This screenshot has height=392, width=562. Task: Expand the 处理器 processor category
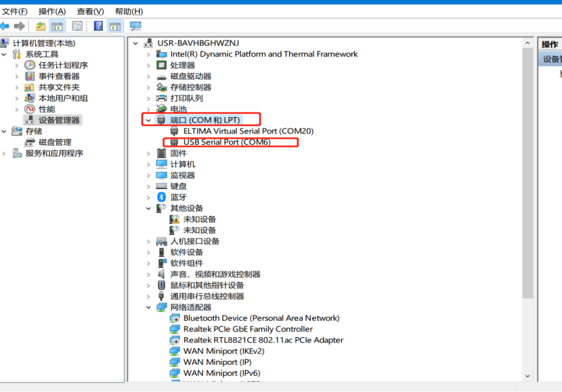[148, 66]
